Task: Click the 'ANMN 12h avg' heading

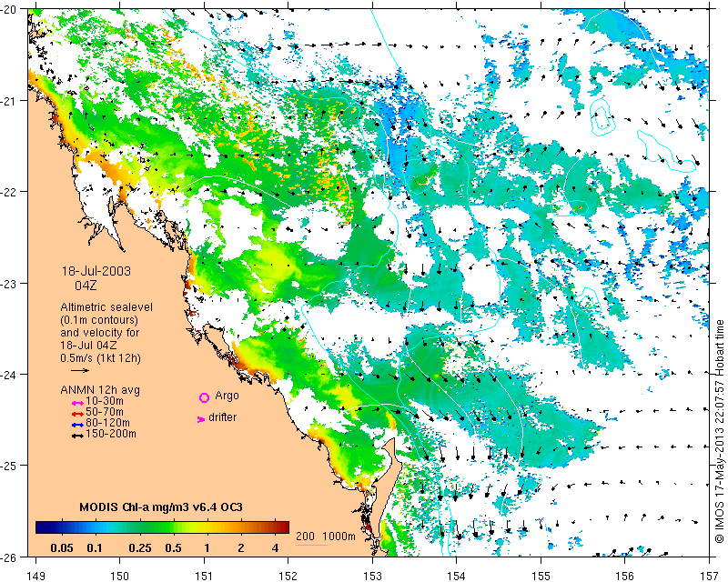Action: click(100, 390)
